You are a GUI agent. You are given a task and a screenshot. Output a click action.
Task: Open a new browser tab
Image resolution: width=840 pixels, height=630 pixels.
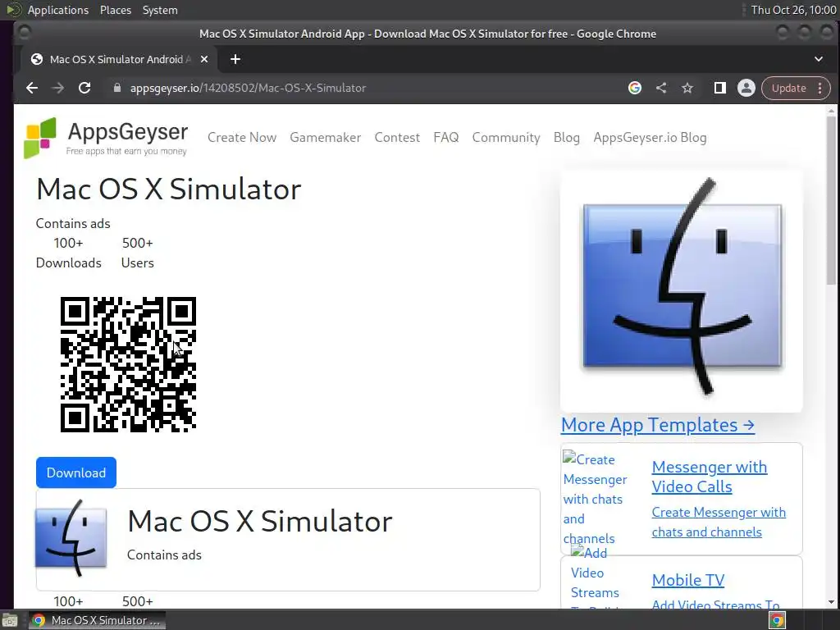pyautogui.click(x=235, y=59)
